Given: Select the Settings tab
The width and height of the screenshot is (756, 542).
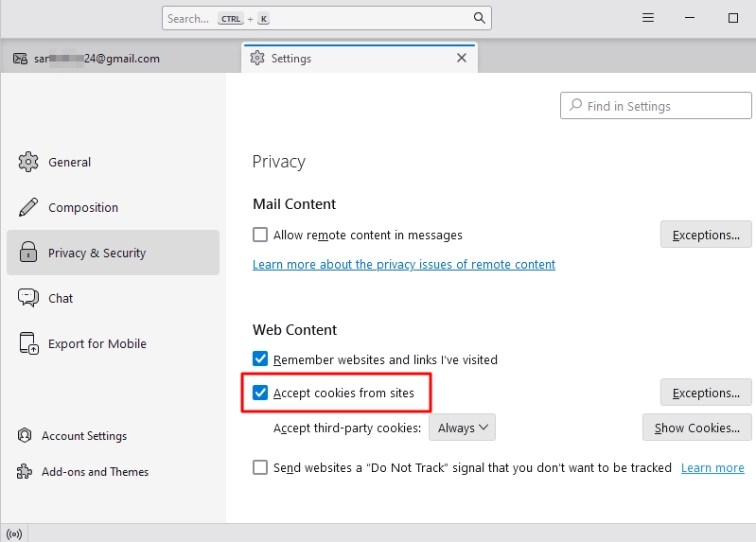Looking at the screenshot, I should (360, 58).
